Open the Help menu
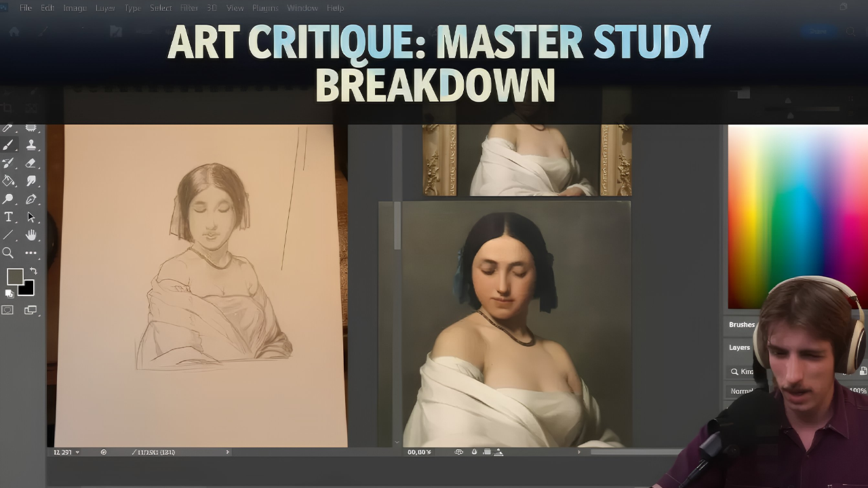Viewport: 868px width, 488px height. point(334,7)
